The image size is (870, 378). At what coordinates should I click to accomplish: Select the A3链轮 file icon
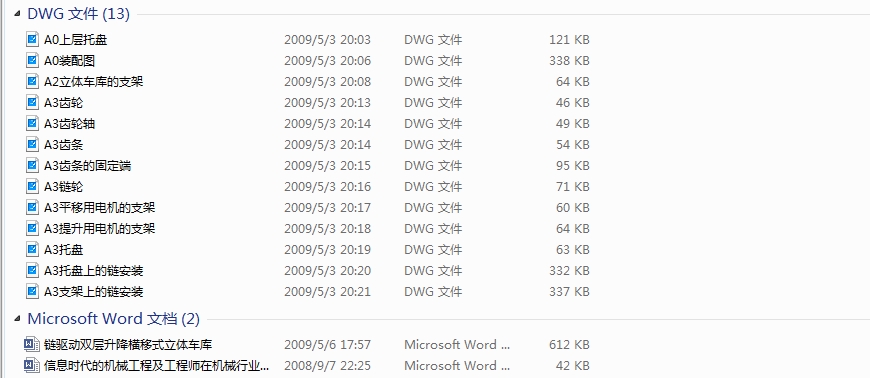tap(32, 187)
